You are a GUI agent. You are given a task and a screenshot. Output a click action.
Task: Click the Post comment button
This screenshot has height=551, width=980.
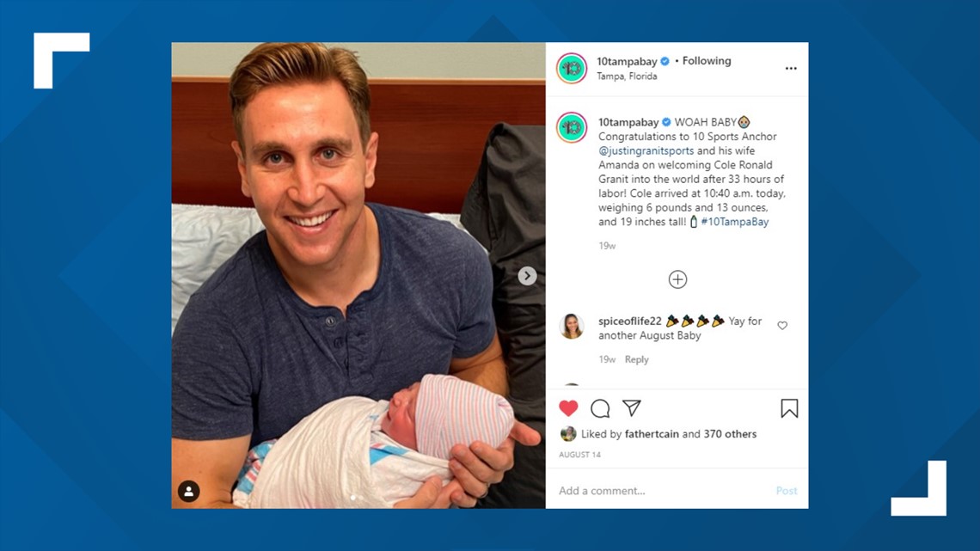pyautogui.click(x=787, y=491)
